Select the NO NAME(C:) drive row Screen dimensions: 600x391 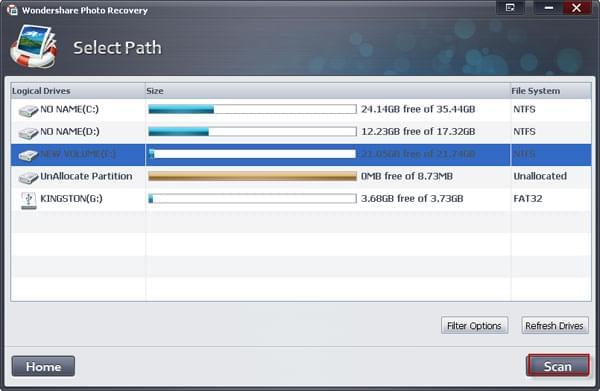[x=301, y=110]
